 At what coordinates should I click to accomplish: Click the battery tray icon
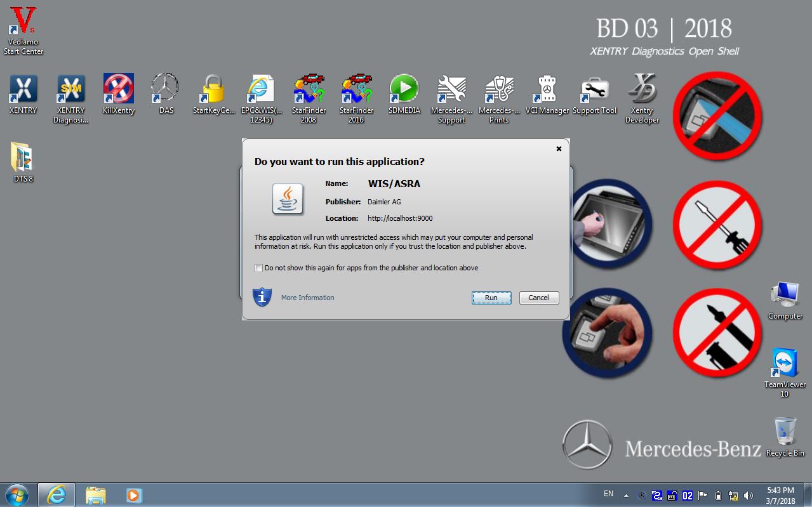coord(719,496)
